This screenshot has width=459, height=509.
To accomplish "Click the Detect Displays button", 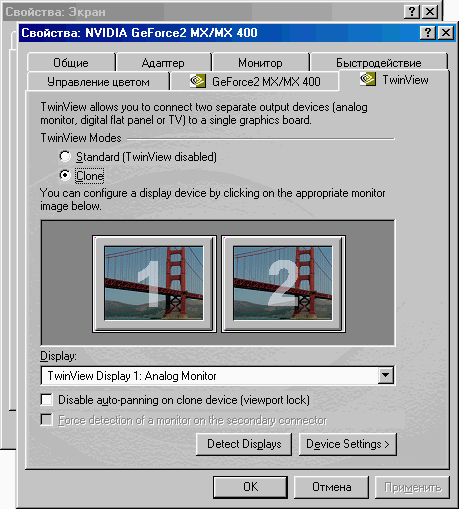I will [x=244, y=444].
